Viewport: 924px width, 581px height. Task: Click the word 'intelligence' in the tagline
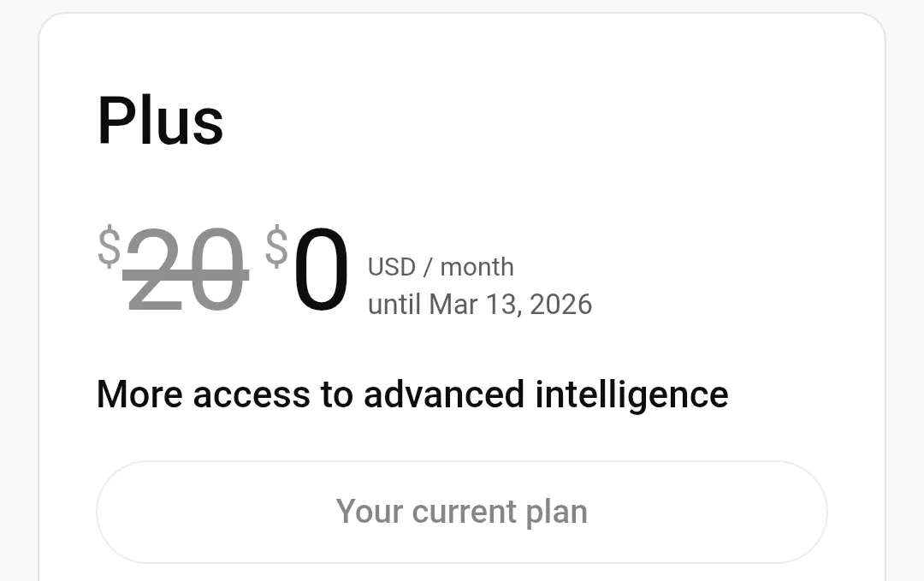pos(631,394)
